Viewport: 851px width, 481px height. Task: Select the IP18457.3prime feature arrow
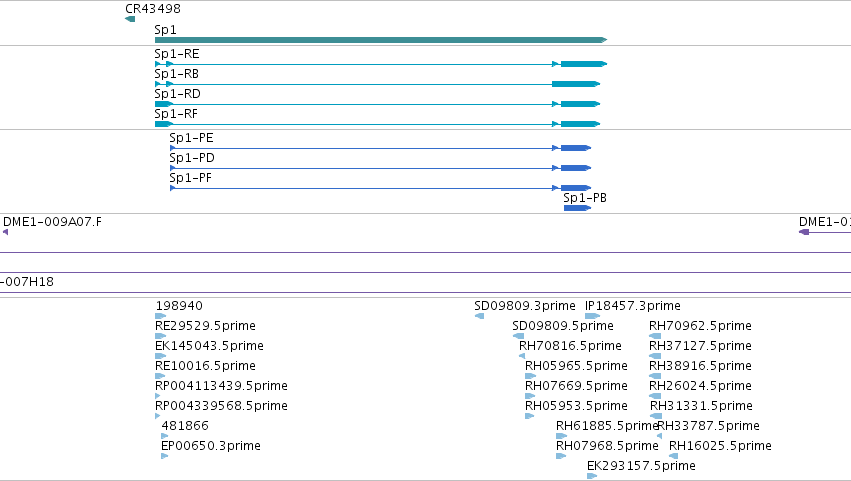(x=593, y=316)
